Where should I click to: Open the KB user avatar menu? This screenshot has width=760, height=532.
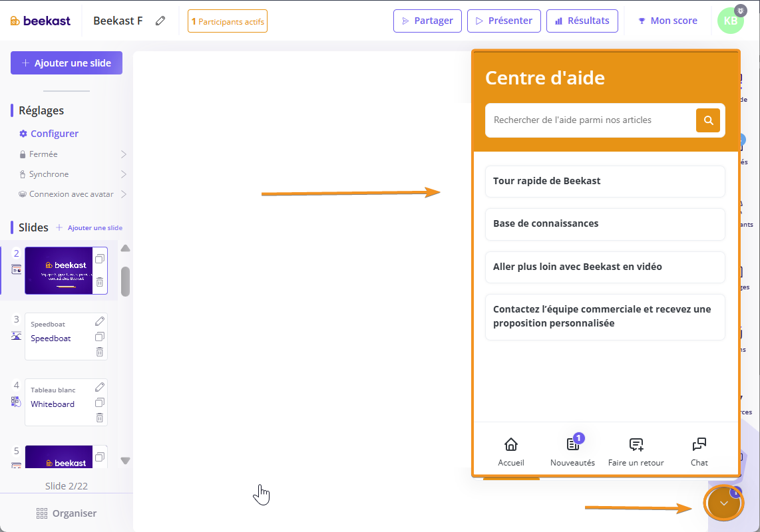point(730,21)
